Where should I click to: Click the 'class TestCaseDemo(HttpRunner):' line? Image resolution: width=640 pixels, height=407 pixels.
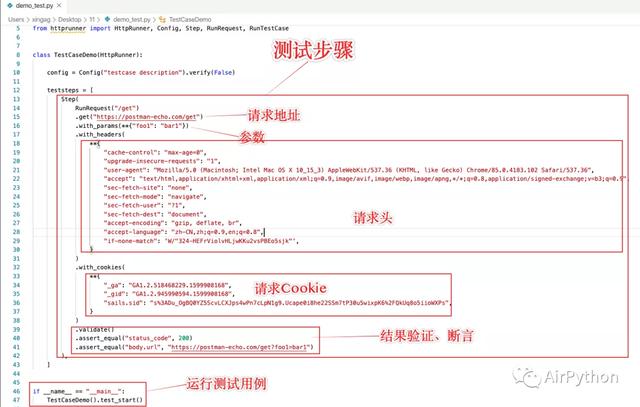point(88,55)
